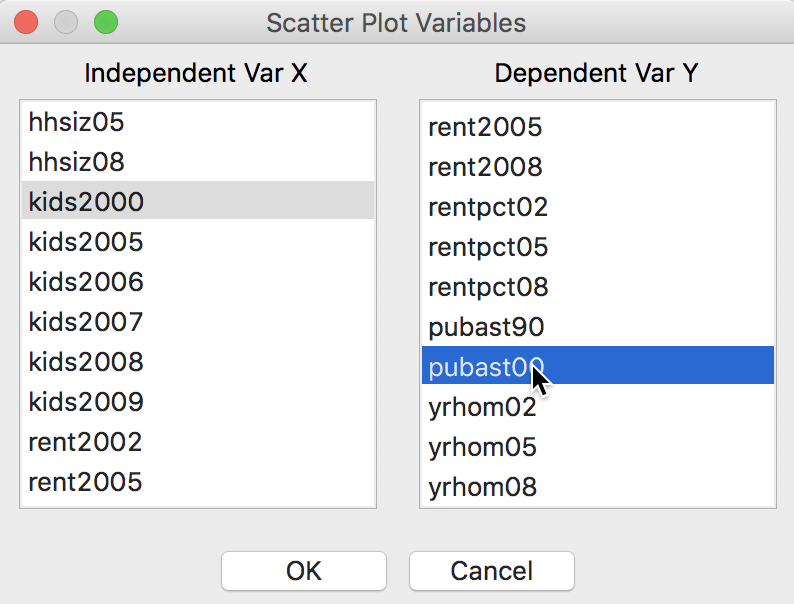The image size is (794, 604).
Task: Pick rentpct05 from the Y list
Action: 598,247
